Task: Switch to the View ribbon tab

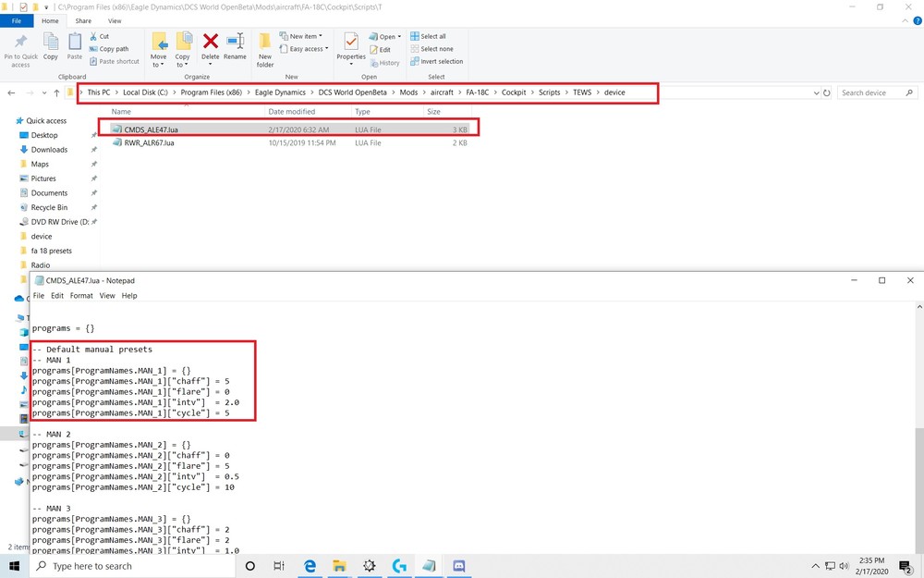Action: coord(115,20)
